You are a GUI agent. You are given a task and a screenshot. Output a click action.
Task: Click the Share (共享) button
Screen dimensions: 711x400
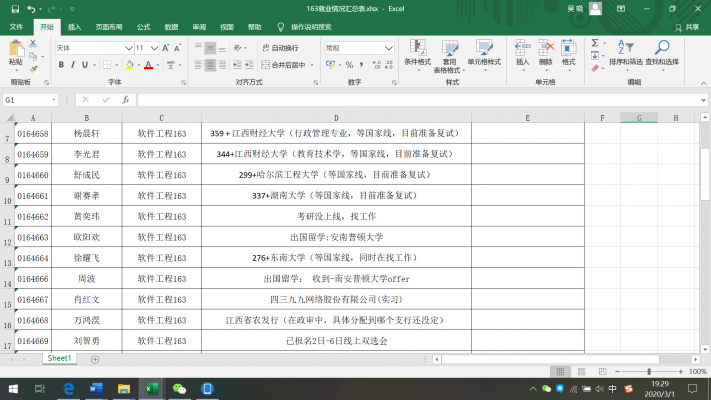[688, 27]
